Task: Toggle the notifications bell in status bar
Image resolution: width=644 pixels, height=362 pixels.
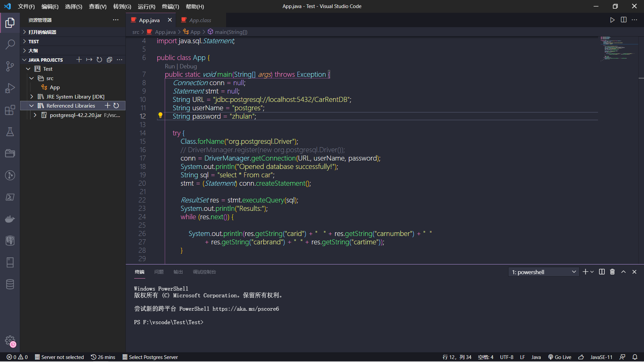Action: tap(635, 357)
